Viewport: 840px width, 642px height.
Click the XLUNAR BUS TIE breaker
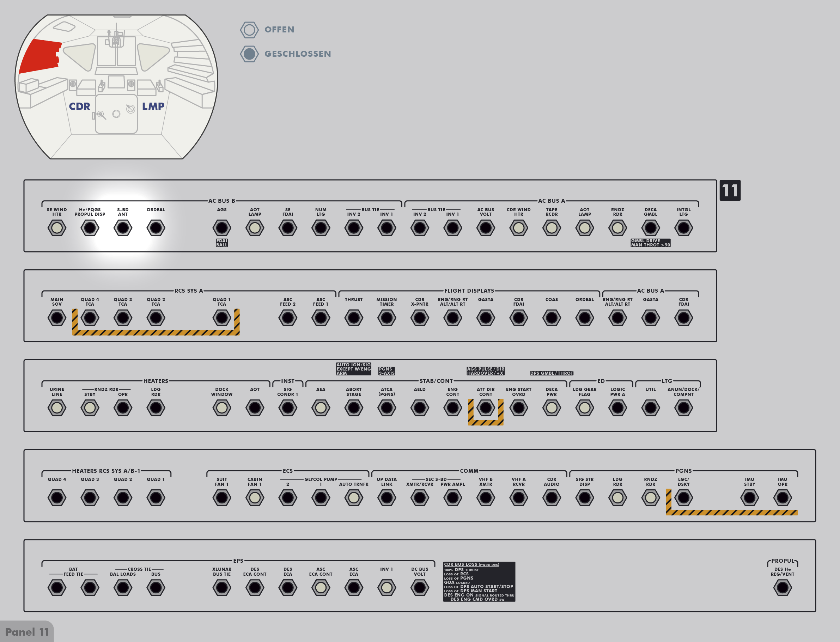point(222,588)
